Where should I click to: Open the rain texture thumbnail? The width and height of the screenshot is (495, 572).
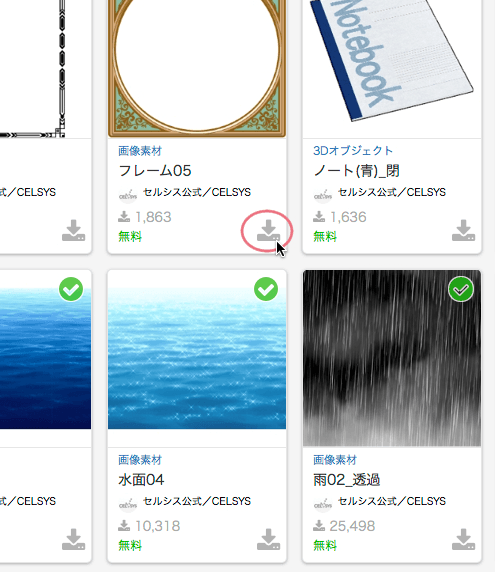coord(392,358)
